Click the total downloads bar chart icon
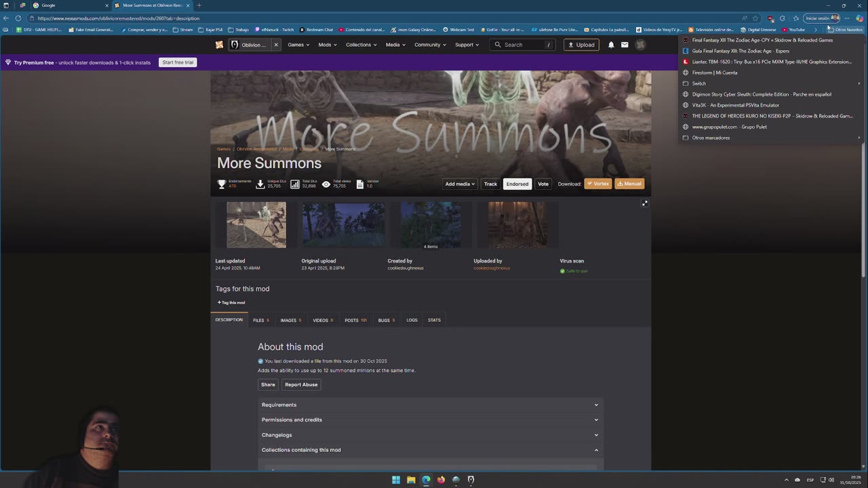This screenshot has height=488, width=868. point(295,184)
